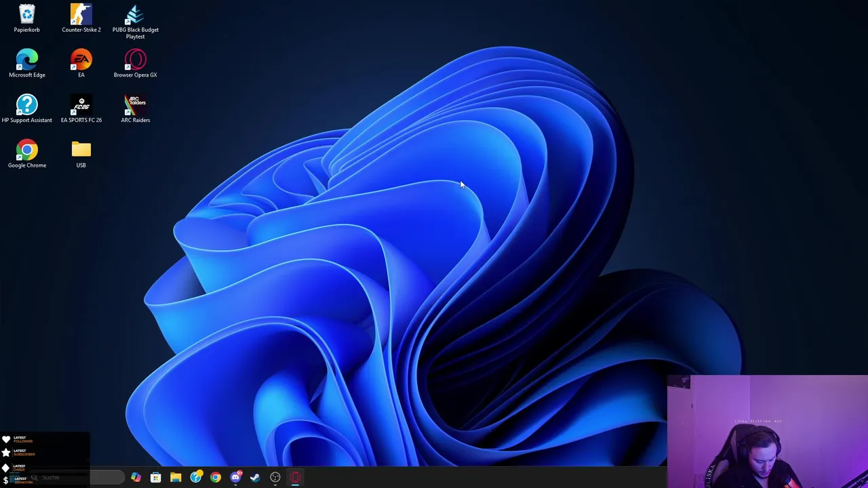Open Microsoft Store from the taskbar
868x488 pixels.
[x=155, y=477]
